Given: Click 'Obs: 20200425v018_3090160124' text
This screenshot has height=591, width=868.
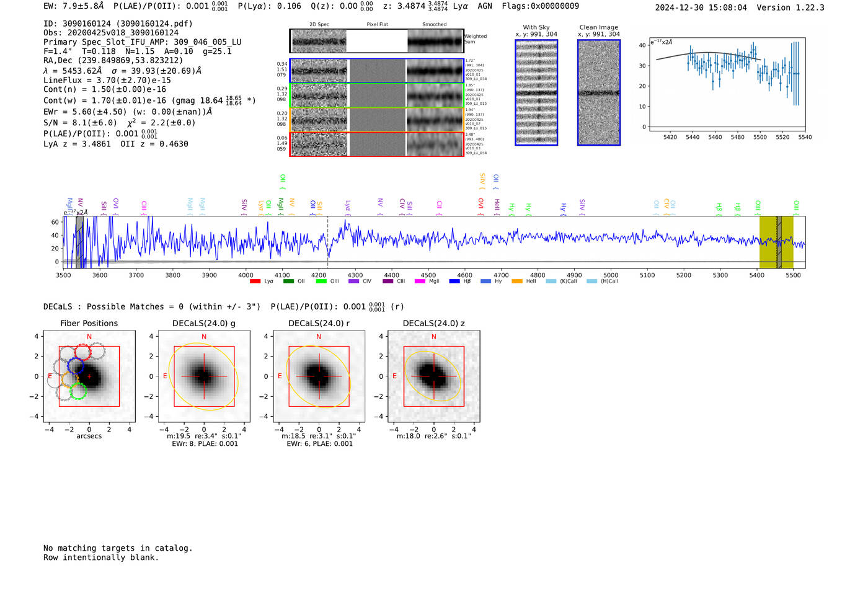Looking at the screenshot, I should pos(111,33).
